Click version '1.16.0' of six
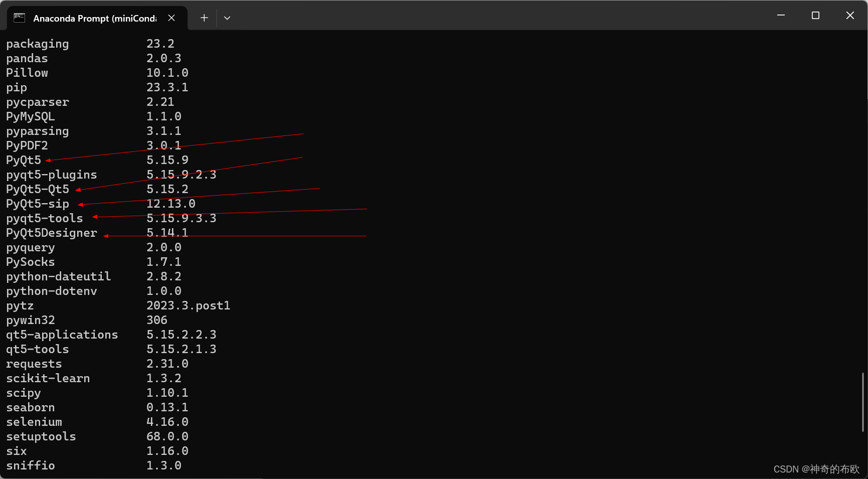The image size is (868, 479). coord(167,451)
